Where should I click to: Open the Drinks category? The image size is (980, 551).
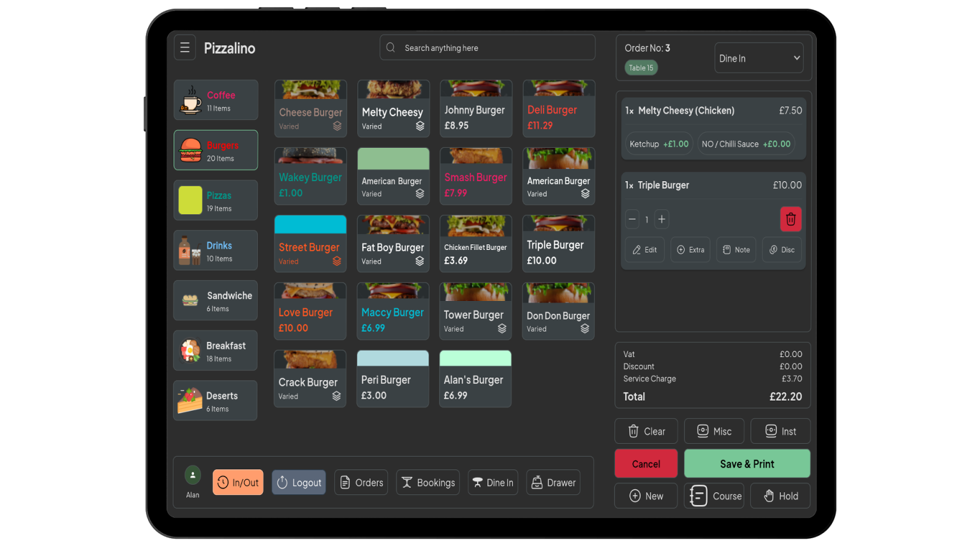click(x=216, y=250)
